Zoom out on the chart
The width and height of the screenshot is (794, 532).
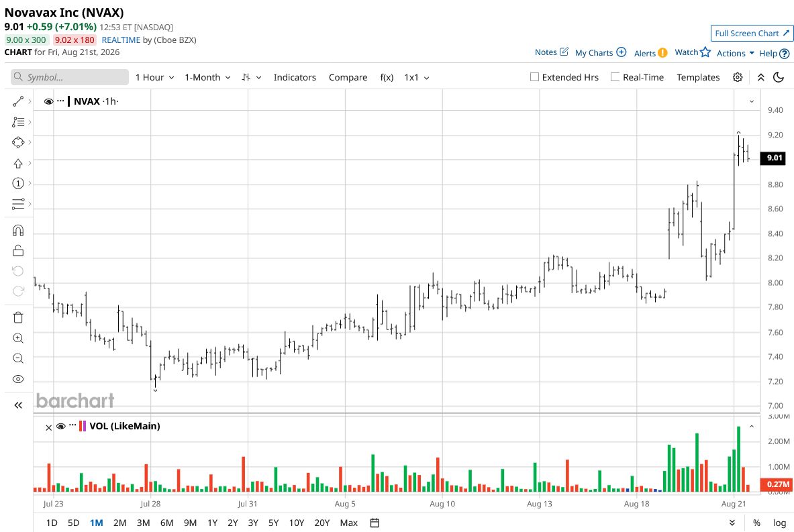point(18,358)
